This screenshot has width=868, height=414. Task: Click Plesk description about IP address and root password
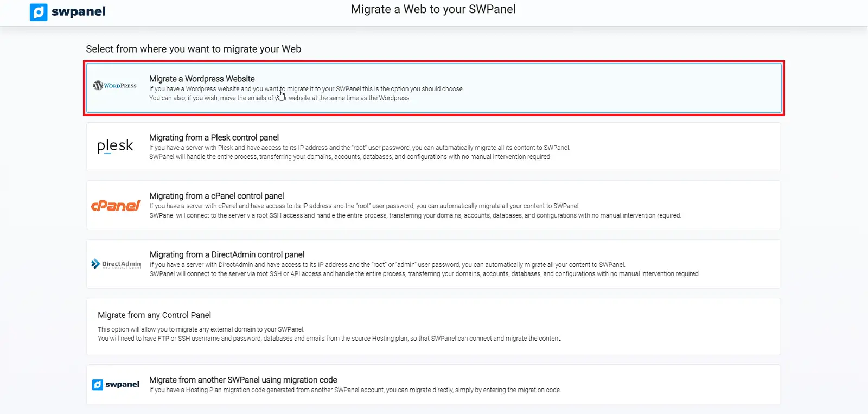360,148
